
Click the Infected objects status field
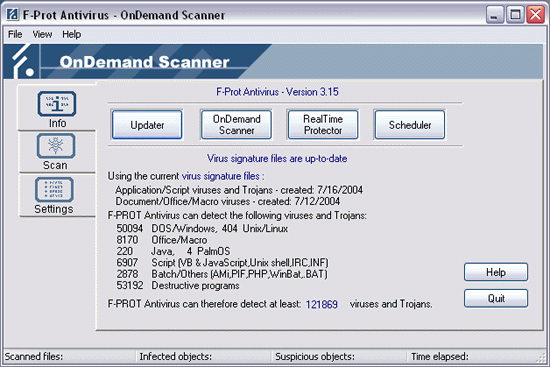[204, 356]
